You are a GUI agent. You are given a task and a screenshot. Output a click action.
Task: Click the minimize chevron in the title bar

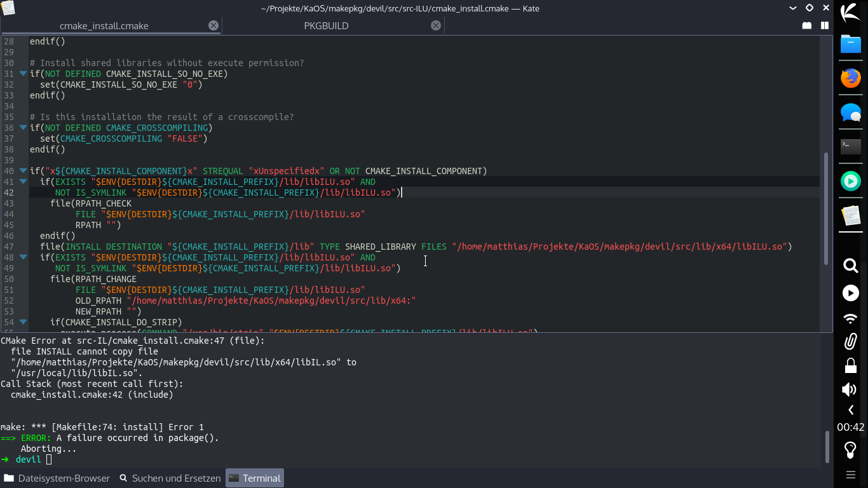tap(793, 8)
